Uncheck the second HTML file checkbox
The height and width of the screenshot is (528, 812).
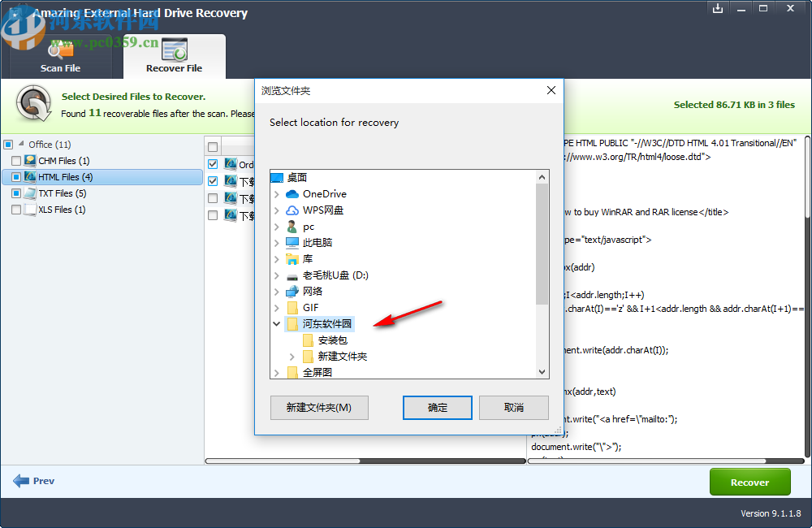(212, 181)
